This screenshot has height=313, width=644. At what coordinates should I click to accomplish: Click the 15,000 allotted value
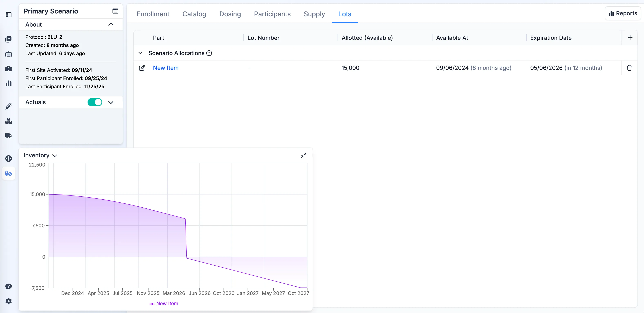pos(350,68)
